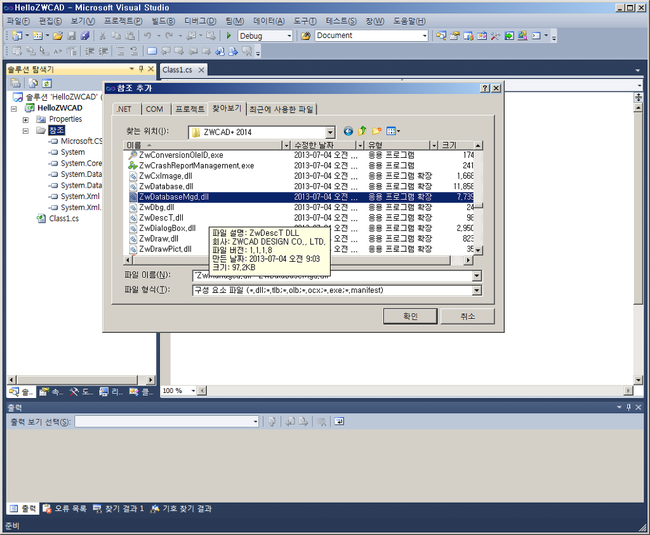Click the Properties icon in Solution Explorer toolbar
Image resolution: width=650 pixels, height=535 pixels.
click(15, 83)
